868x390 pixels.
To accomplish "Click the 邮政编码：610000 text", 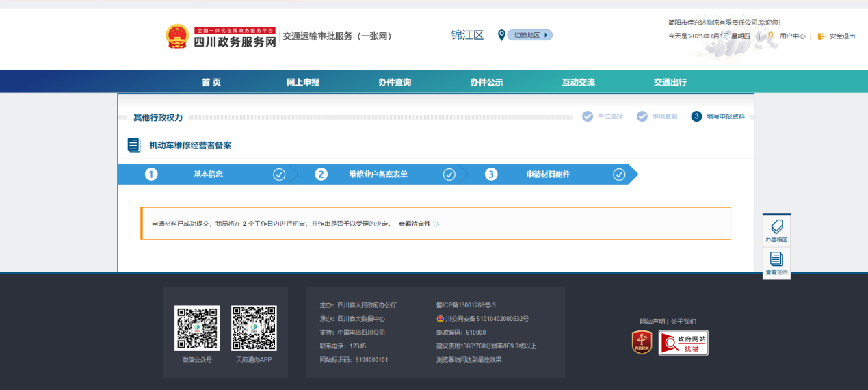I will (461, 333).
